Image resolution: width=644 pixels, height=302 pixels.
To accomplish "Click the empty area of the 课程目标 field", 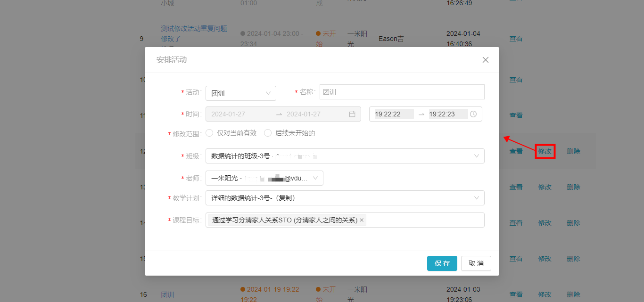I will pyautogui.click(x=424, y=220).
